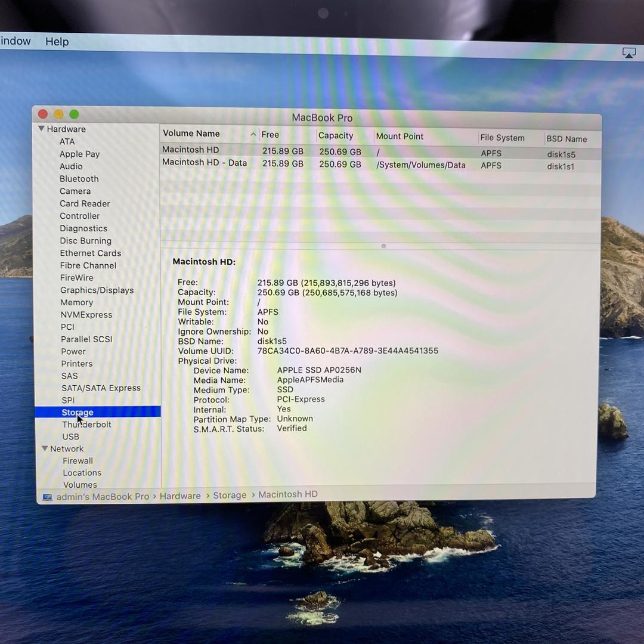Select the Macintosh HD volume row
This screenshot has height=644, width=644.
point(380,151)
